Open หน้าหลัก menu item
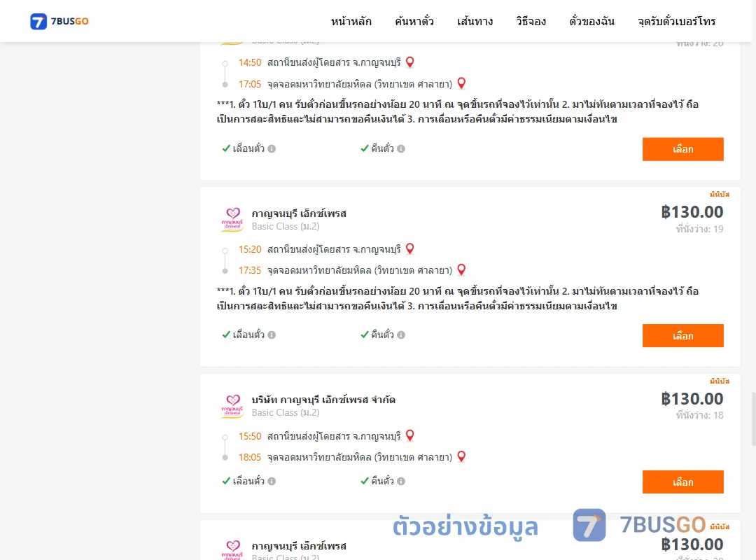The image size is (756, 560). (351, 21)
